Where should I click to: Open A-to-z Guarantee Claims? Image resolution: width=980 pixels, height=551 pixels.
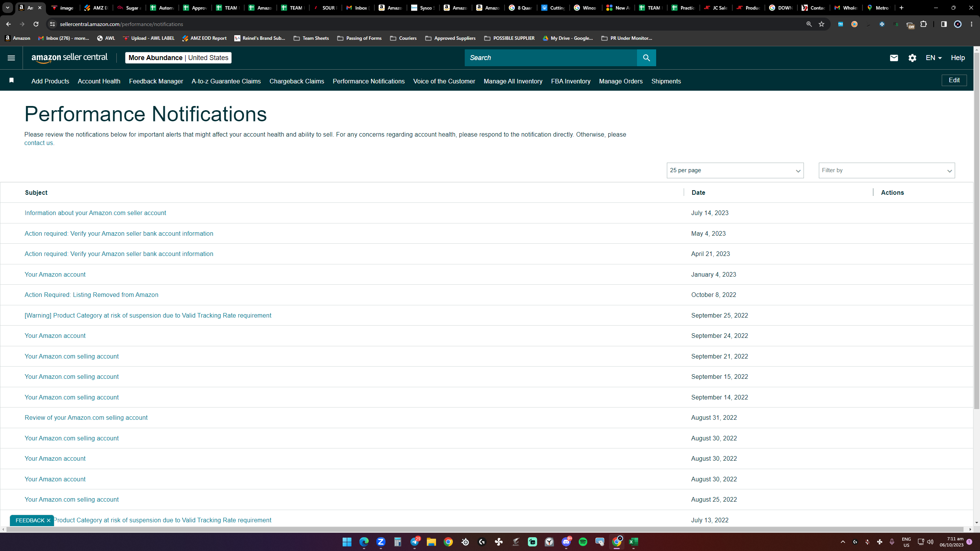pos(226,81)
